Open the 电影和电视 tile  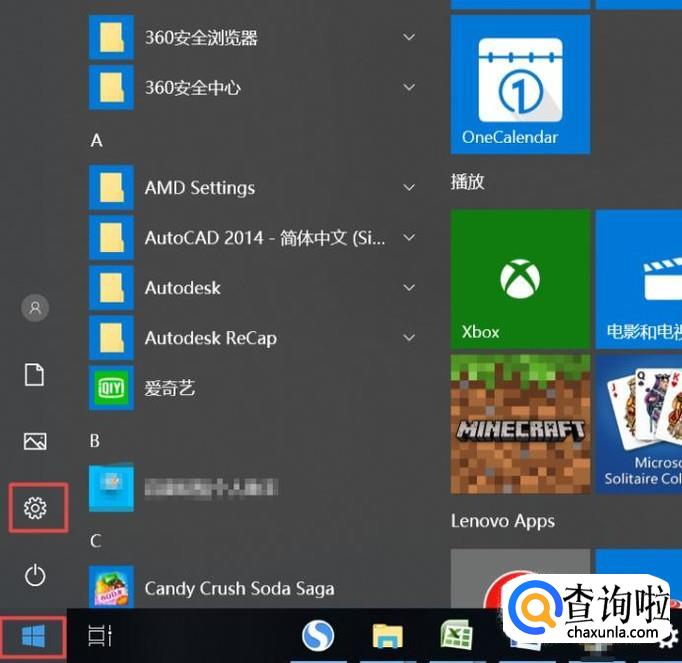[x=639, y=279]
